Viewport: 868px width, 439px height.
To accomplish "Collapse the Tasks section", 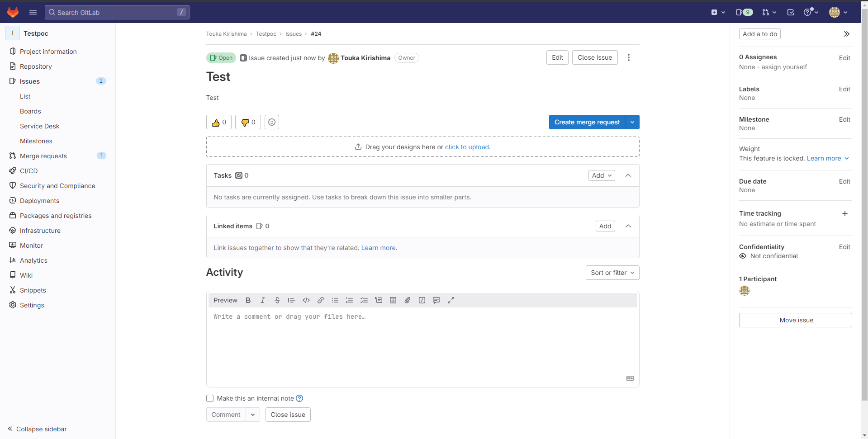I will [x=628, y=175].
